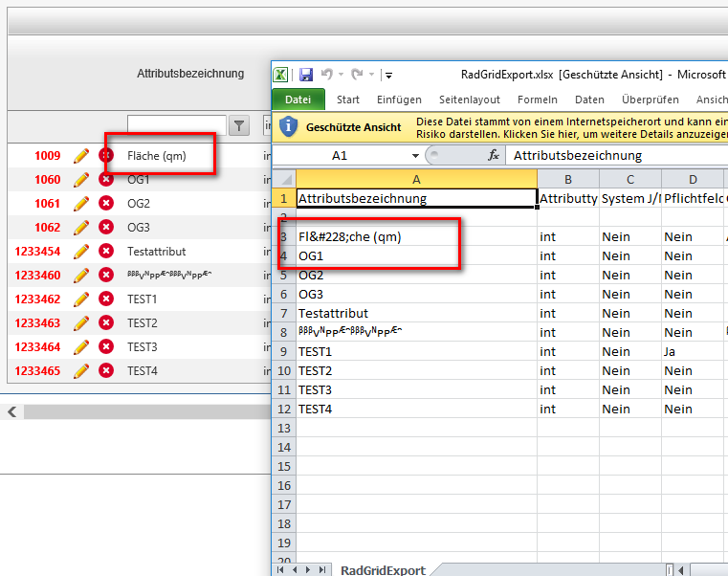Image resolution: width=728 pixels, height=576 pixels.
Task: Select the RadGridExport sheet tab
Action: click(x=383, y=570)
